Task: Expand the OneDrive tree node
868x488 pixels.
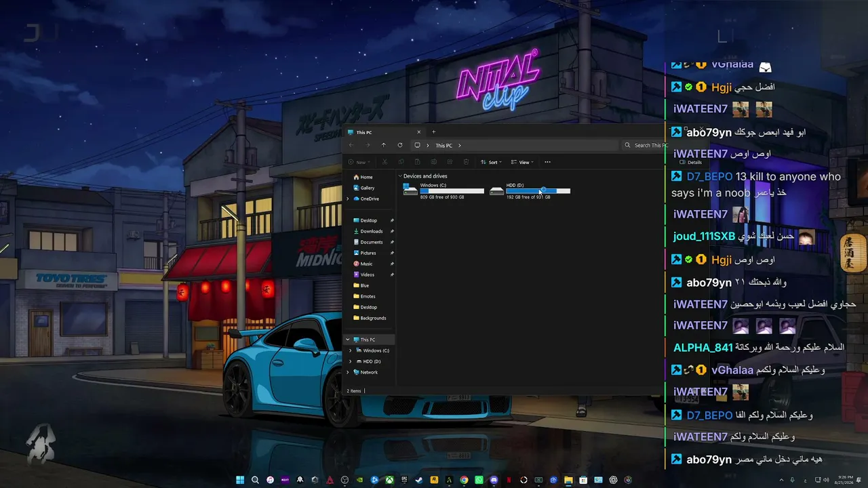Action: click(348, 199)
